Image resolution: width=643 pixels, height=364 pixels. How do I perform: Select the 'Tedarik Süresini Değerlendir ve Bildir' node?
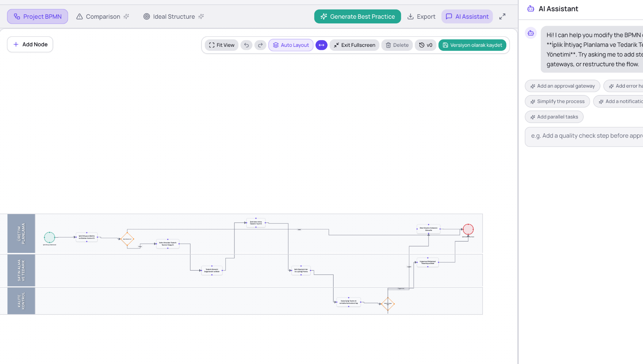point(212,270)
